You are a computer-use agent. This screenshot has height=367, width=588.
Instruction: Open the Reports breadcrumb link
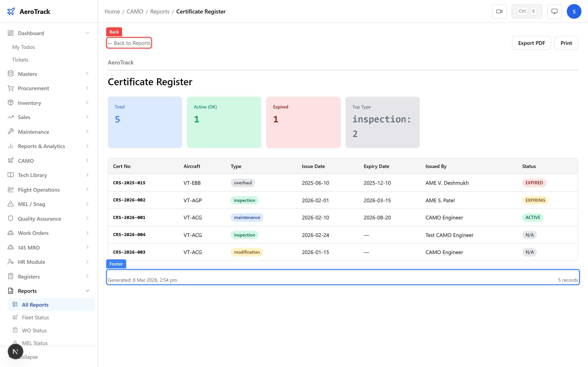(160, 11)
